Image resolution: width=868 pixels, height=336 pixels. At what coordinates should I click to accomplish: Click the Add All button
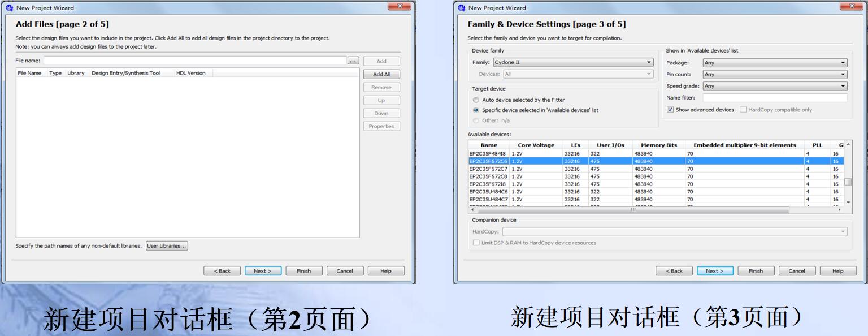click(x=381, y=74)
